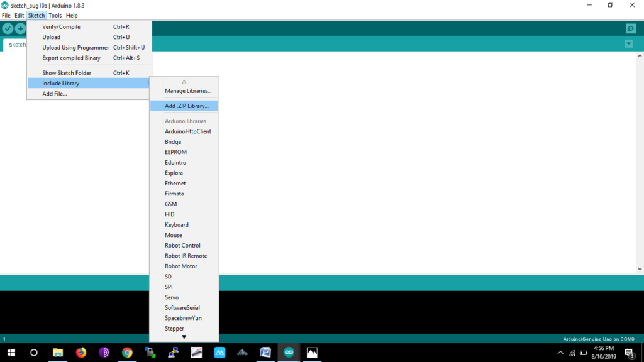Include the EEPROM library
The height and width of the screenshot is (362, 644).
coord(184,152)
